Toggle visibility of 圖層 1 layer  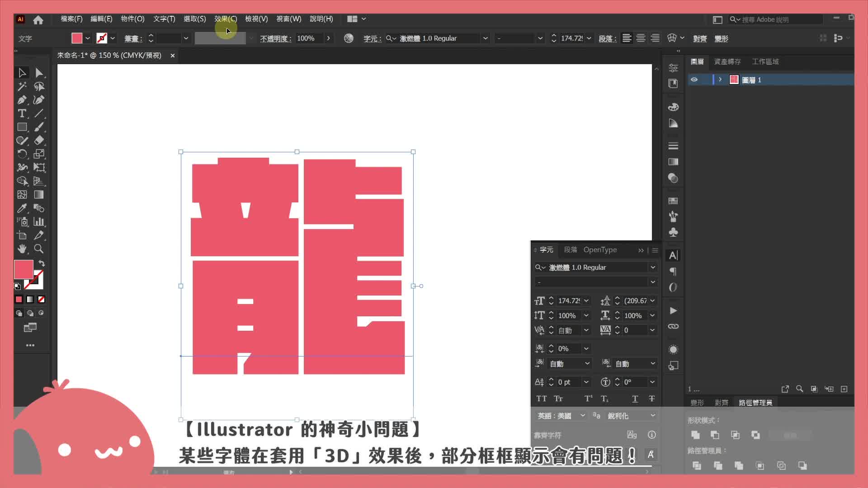[694, 80]
